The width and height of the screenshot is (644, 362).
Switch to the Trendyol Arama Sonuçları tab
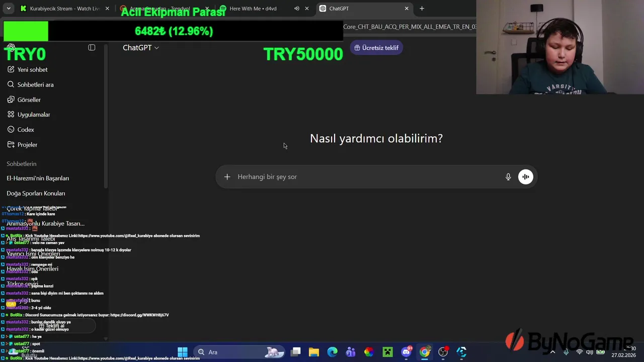point(164,9)
